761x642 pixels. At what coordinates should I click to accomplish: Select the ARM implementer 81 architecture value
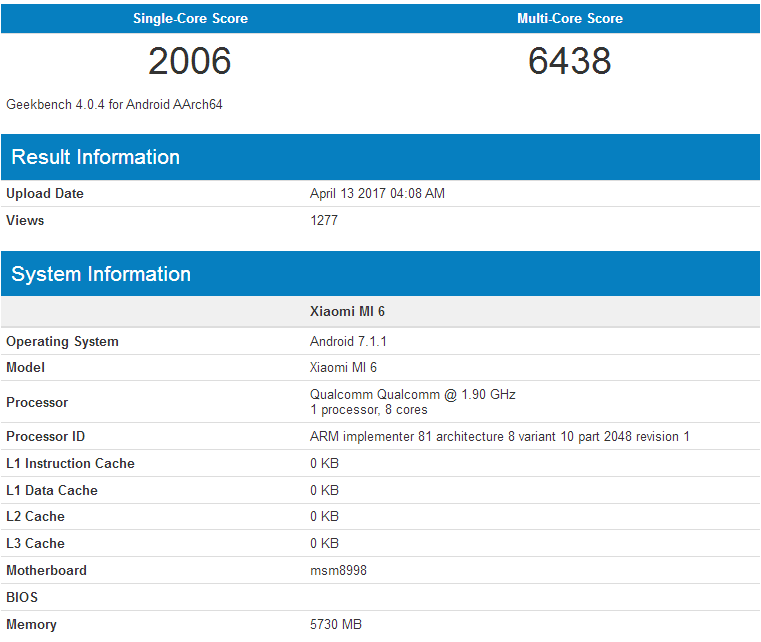click(499, 437)
